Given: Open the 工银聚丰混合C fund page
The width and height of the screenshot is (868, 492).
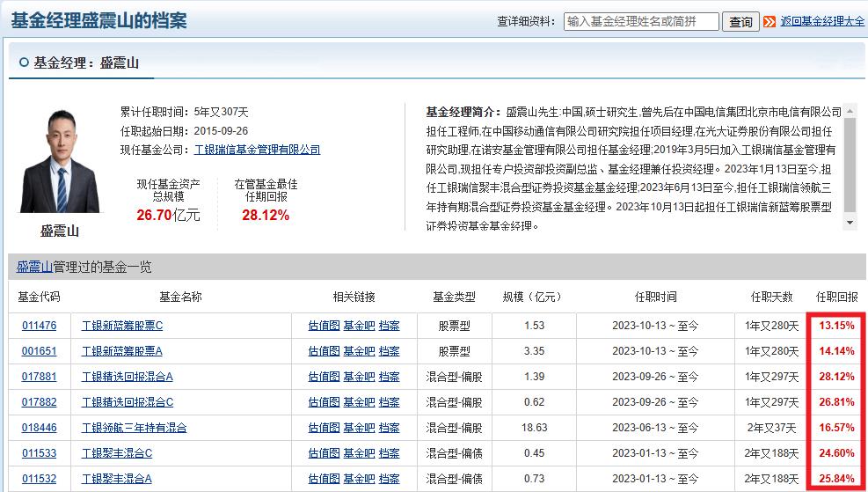Looking at the screenshot, I should tap(117, 453).
